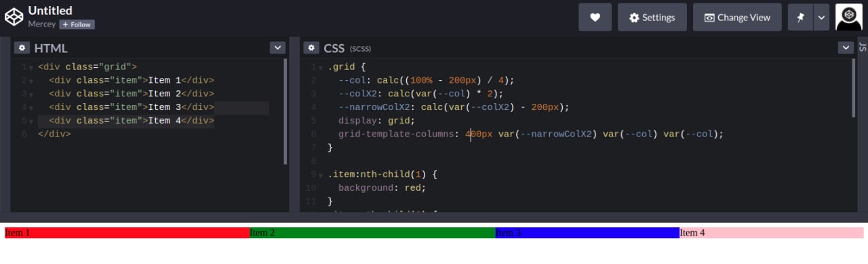This screenshot has height=264, width=868.
Task: Open the Mercey author profile link
Action: click(x=41, y=24)
